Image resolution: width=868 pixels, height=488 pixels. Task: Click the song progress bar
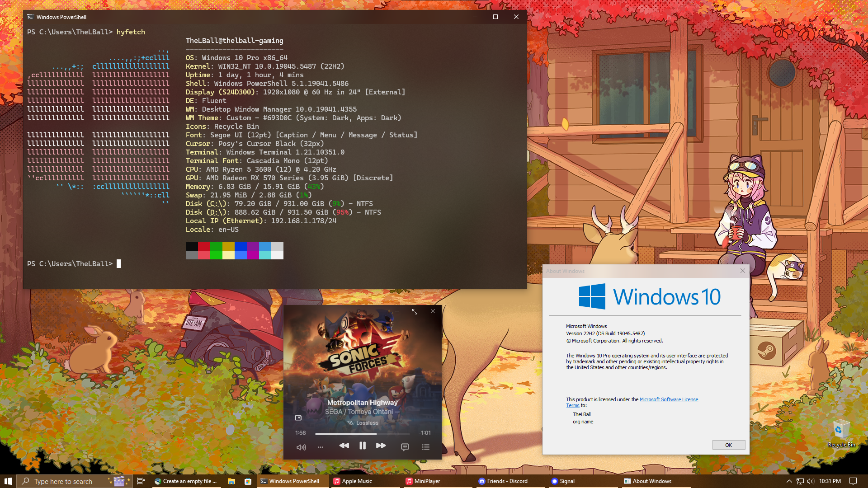pos(362,434)
